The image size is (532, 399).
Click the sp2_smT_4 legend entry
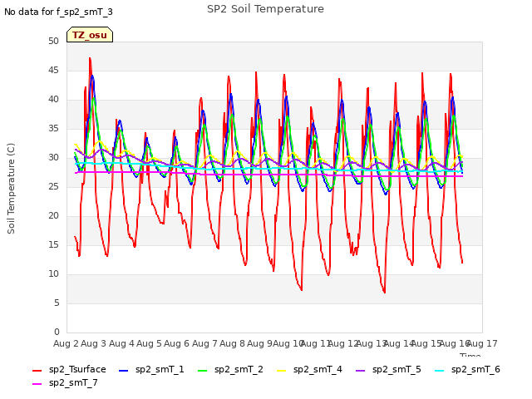pos(309,369)
